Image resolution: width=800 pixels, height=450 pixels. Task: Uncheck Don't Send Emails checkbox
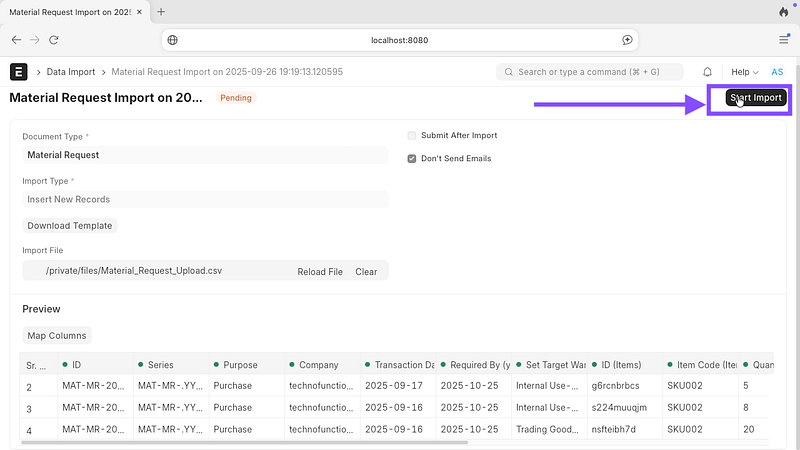412,158
